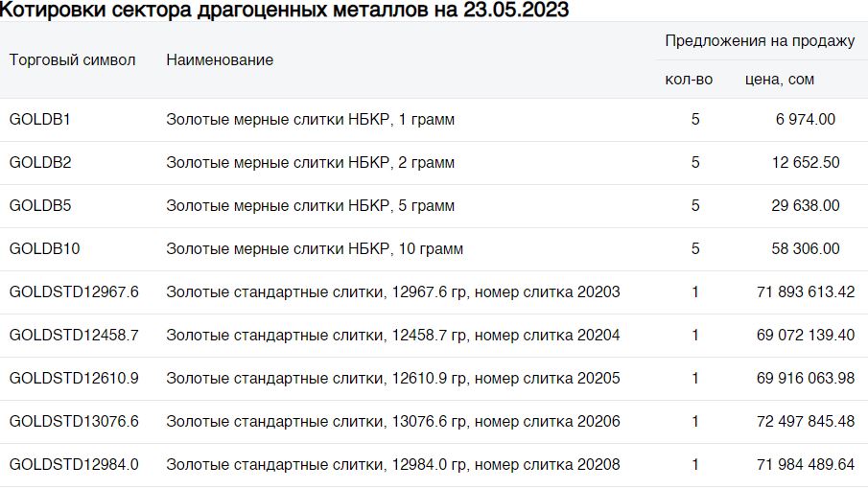The image size is (868, 489).
Task: Click the 'Наименование' column header
Action: [220, 59]
